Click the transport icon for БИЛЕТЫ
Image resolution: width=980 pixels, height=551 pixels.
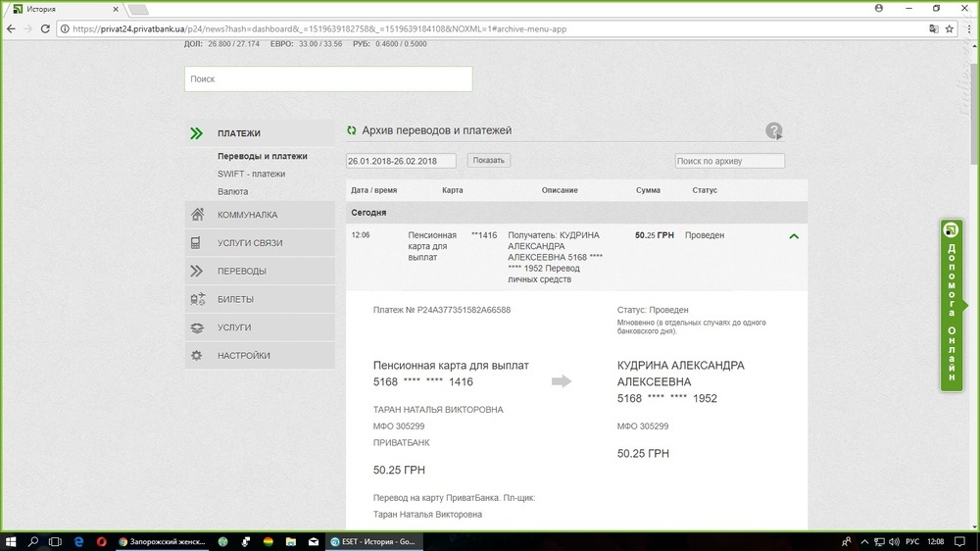pyautogui.click(x=198, y=299)
